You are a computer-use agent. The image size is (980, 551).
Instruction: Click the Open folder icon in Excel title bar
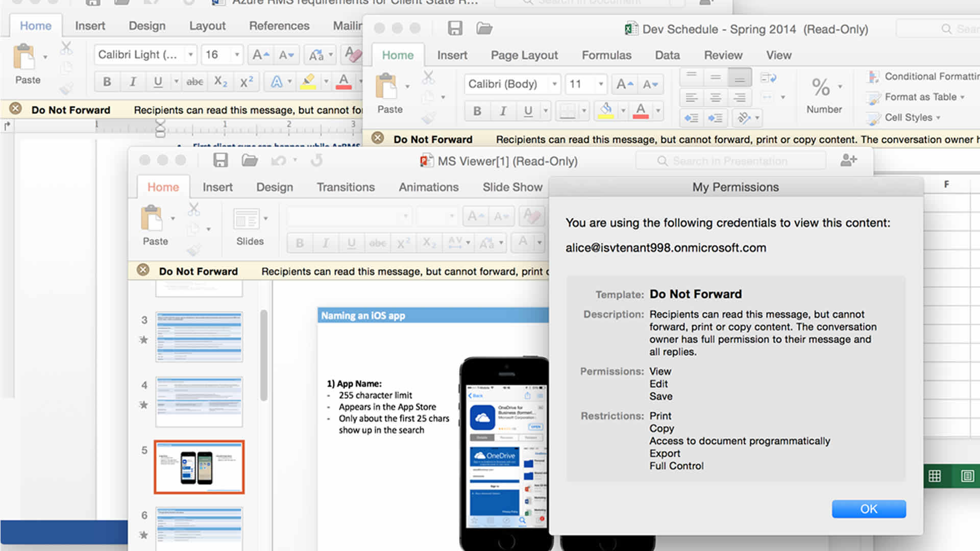[484, 29]
